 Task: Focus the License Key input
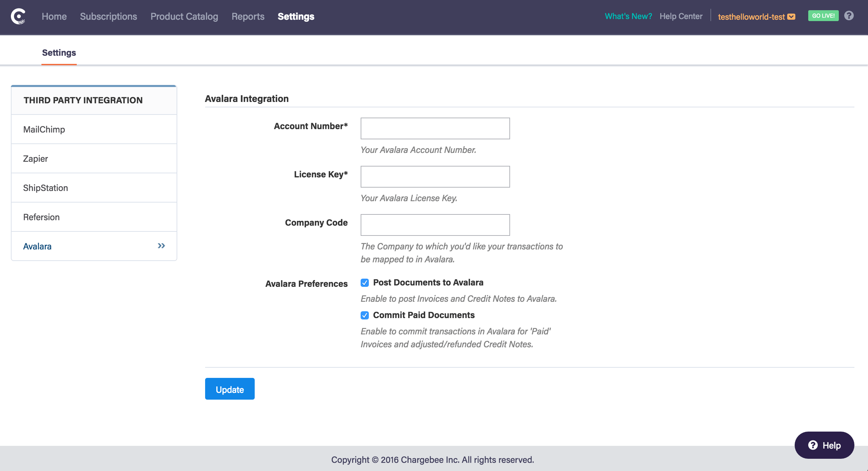[x=435, y=177]
